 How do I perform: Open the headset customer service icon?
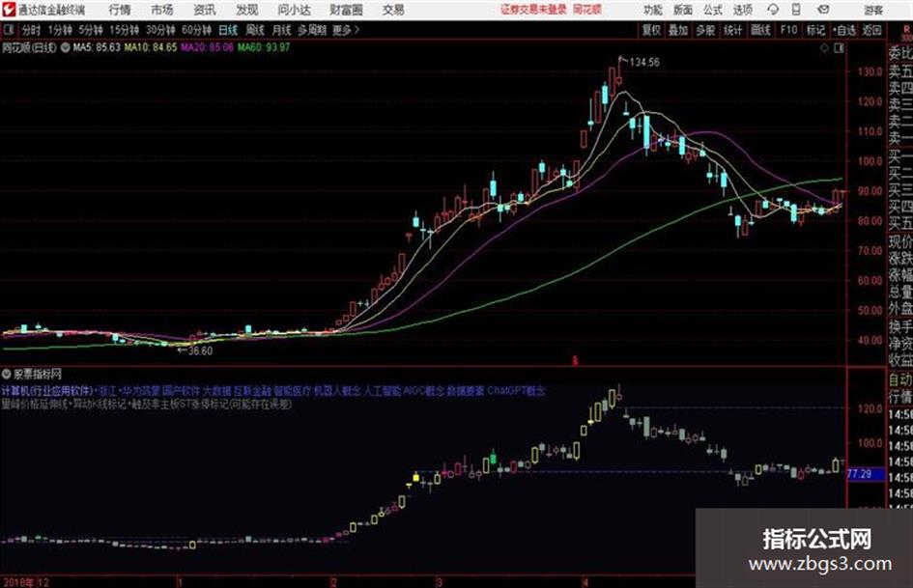point(773,10)
